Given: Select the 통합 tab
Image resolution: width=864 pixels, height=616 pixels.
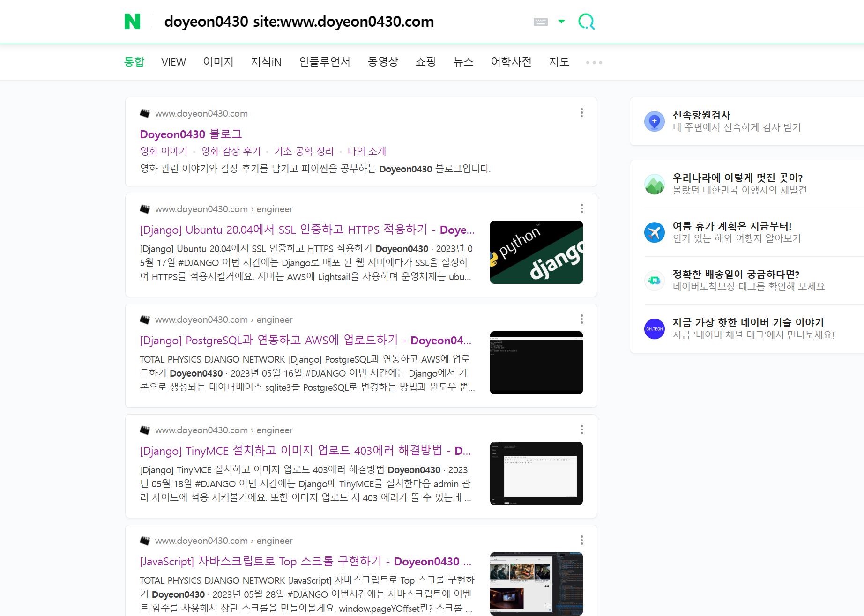Looking at the screenshot, I should (x=134, y=62).
